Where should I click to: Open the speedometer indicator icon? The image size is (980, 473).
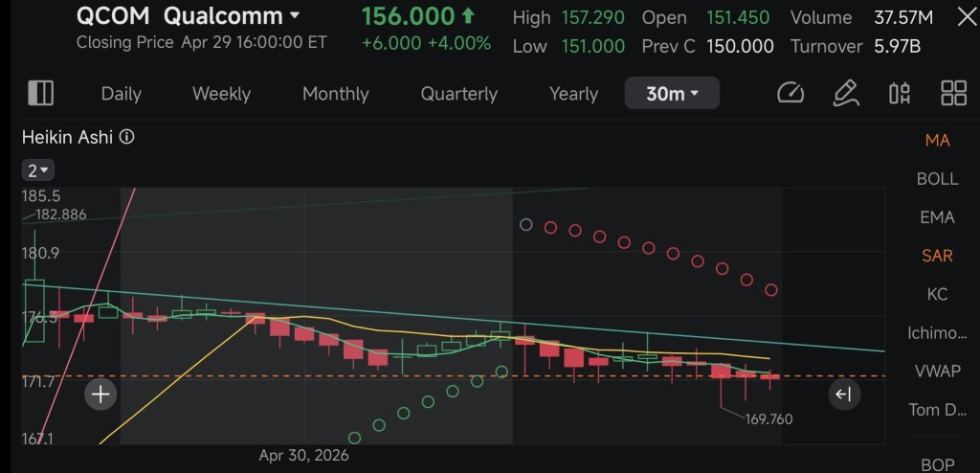tap(790, 94)
